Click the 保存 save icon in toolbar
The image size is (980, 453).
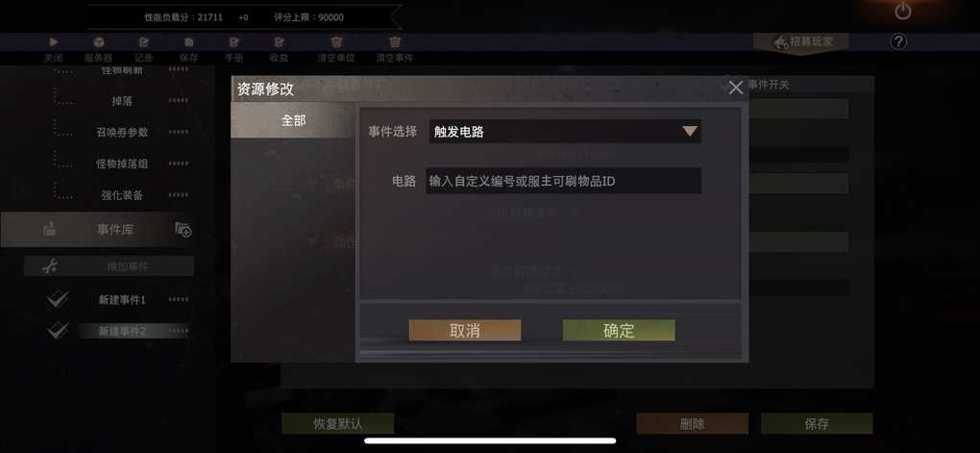tap(188, 42)
